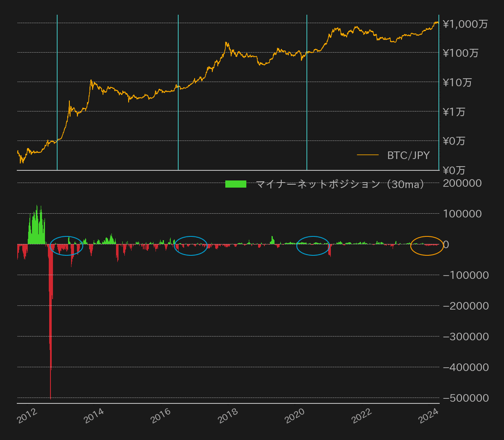Click the blue circle annotation near 2013

click(x=66, y=246)
